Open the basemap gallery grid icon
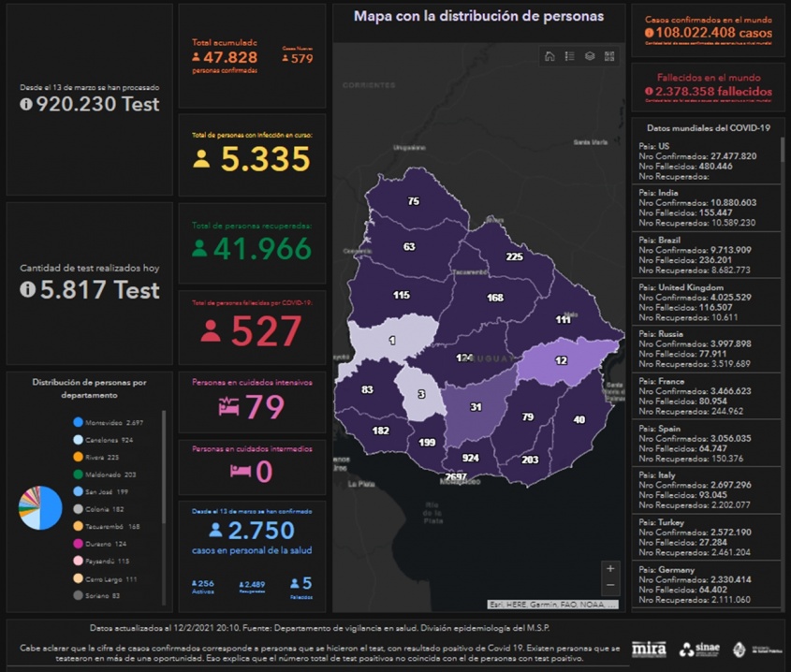This screenshot has width=791, height=672. [609, 56]
